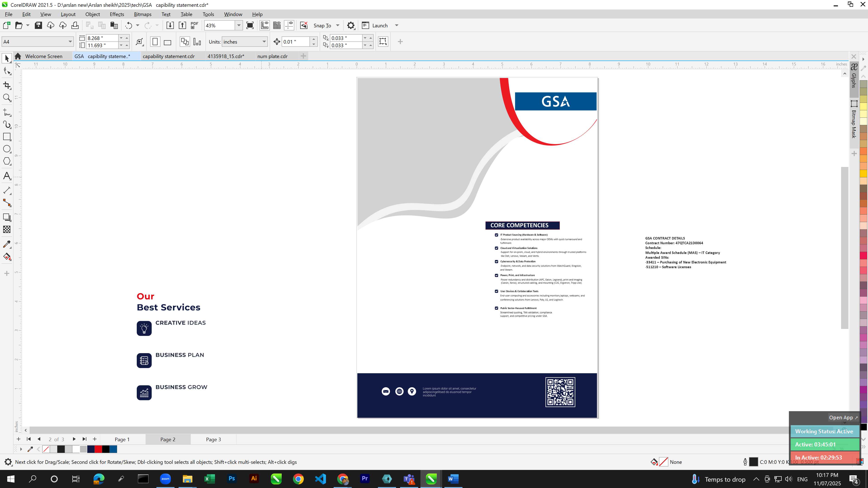
Task: Open Photoshop from the taskbar
Action: (x=232, y=479)
